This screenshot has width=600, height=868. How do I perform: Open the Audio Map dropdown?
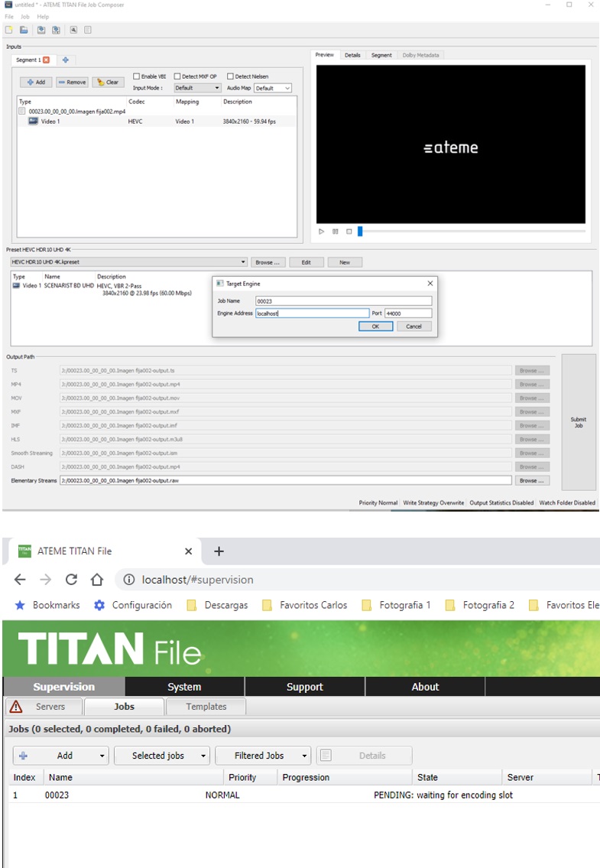coord(273,88)
